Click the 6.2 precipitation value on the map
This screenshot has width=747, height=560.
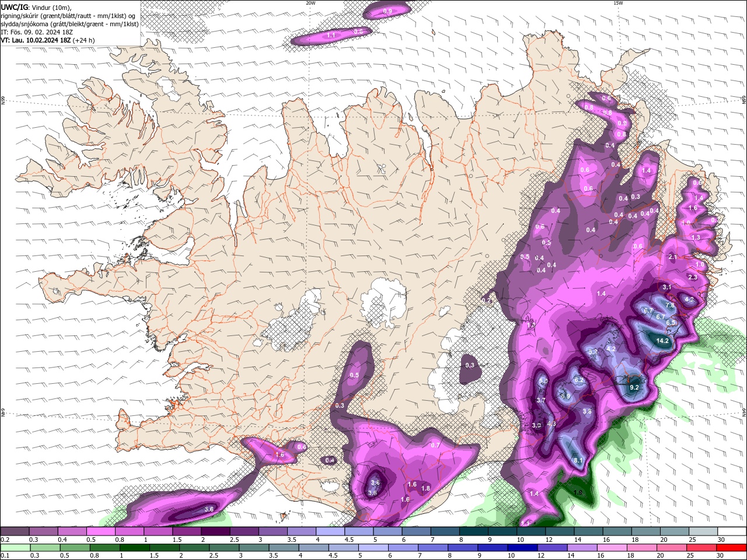(579, 380)
